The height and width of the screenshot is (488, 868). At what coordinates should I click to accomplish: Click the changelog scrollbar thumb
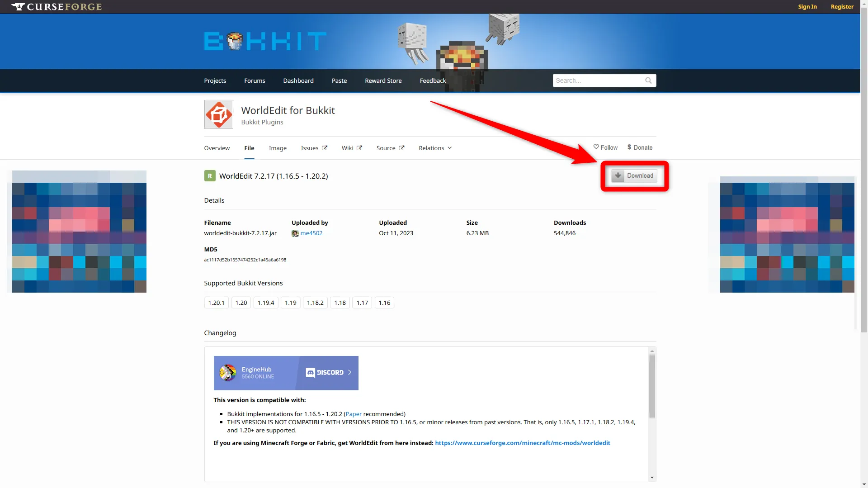652,386
